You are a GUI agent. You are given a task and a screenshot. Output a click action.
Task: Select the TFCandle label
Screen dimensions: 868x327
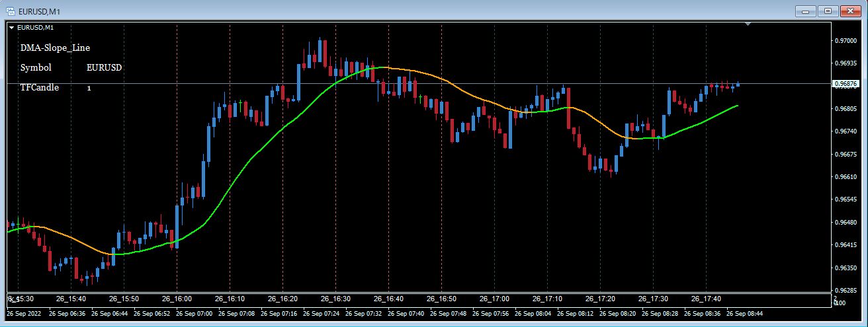click(x=40, y=87)
